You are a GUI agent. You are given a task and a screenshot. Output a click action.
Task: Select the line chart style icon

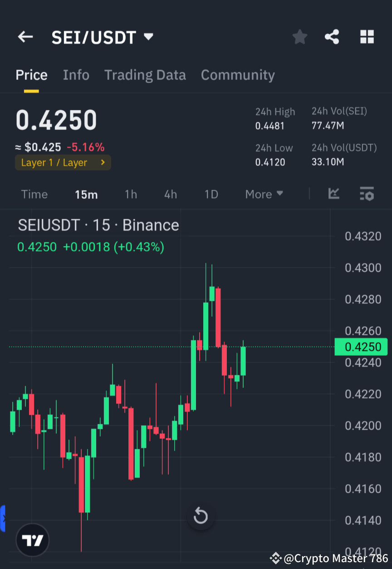334,194
